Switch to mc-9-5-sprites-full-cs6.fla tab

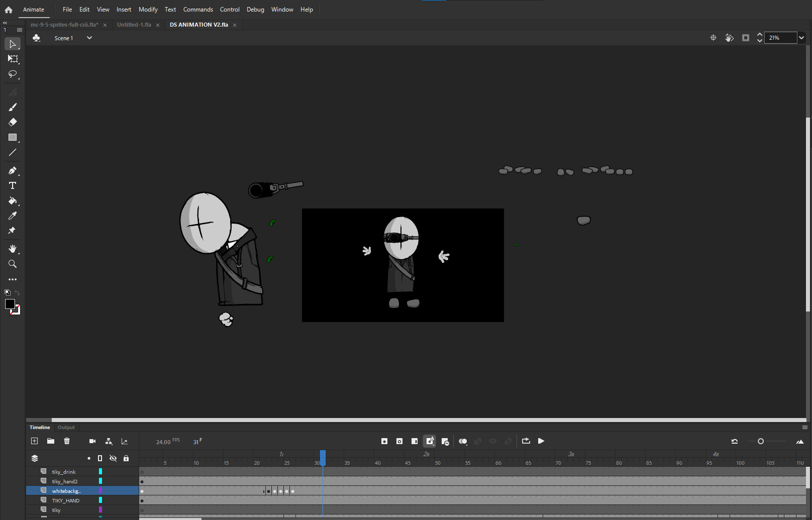64,25
